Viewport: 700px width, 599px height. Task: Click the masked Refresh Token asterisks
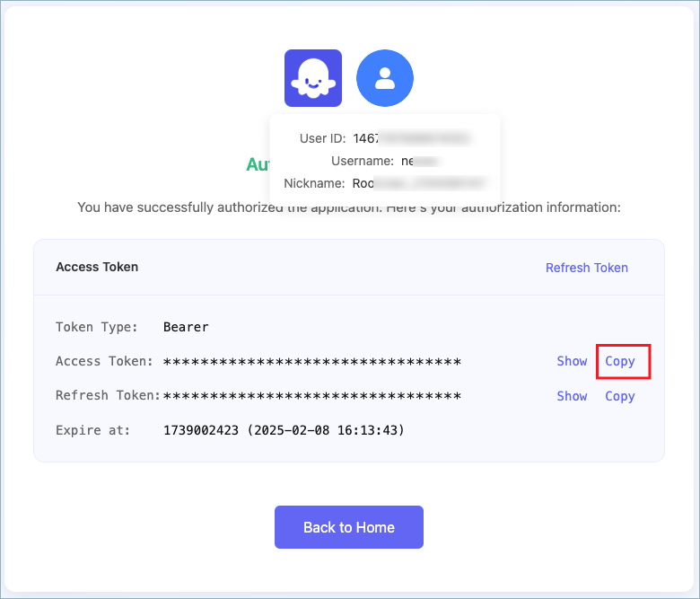point(312,396)
